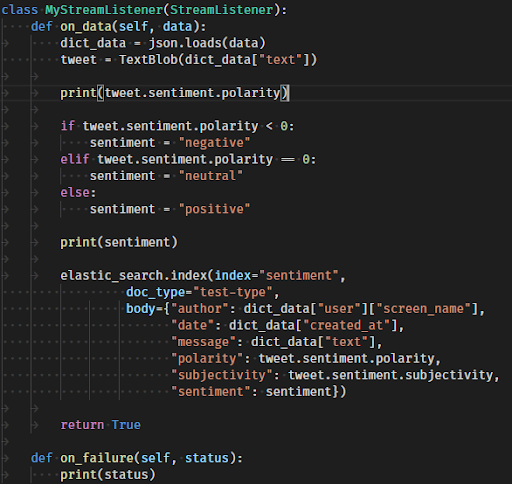The image size is (512, 484).
Task: Click the print(status) statement
Action: pos(108,475)
